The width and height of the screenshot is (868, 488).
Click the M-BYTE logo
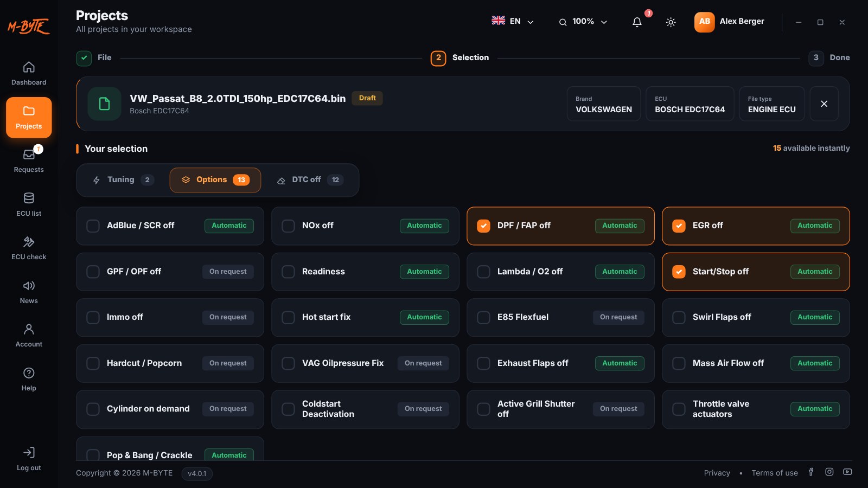pyautogui.click(x=29, y=26)
